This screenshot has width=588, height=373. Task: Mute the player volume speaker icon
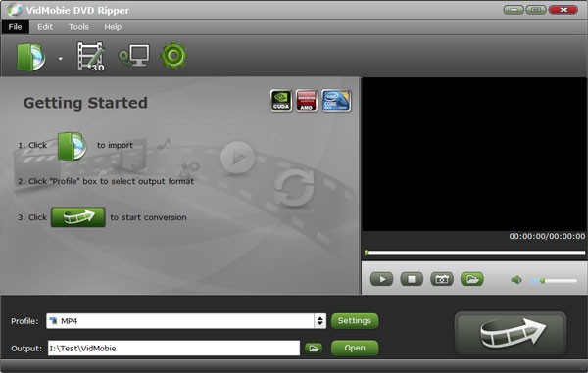pyautogui.click(x=516, y=280)
